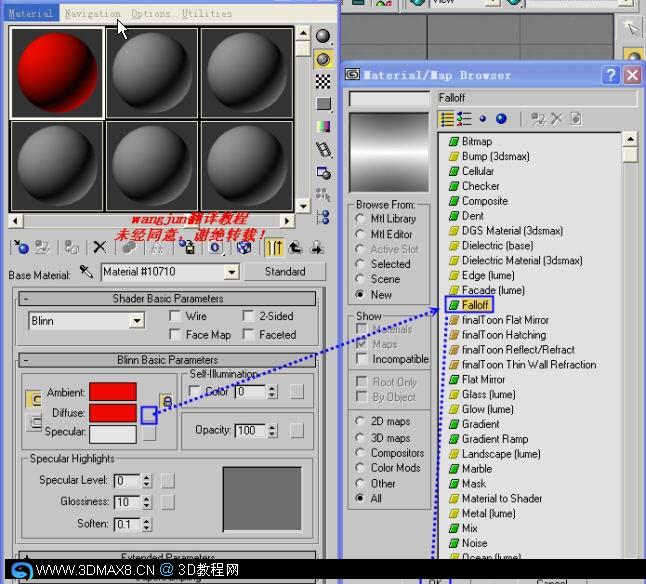Toggle the Backlight icon
Image resolution: width=646 pixels, height=584 pixels.
(x=323, y=59)
